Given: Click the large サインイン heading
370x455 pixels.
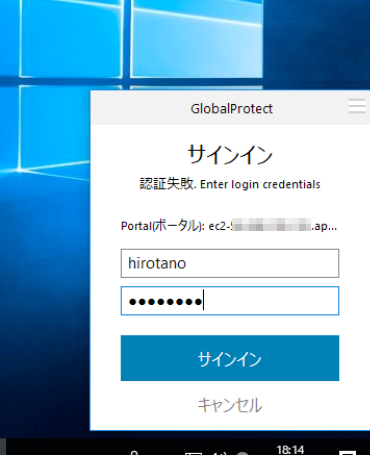Looking at the screenshot, I should 230,154.
